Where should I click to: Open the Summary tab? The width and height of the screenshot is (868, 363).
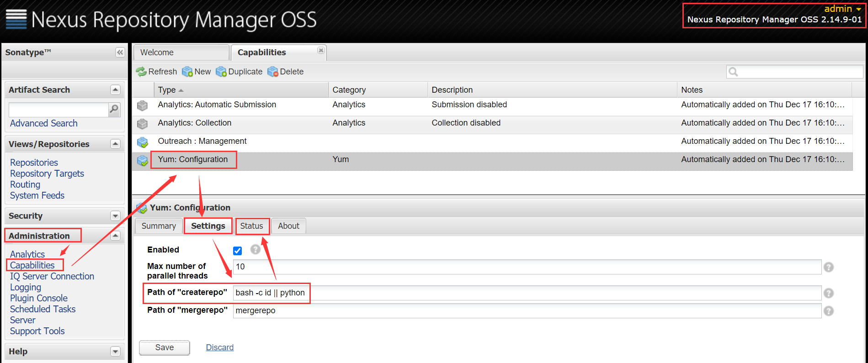pyautogui.click(x=159, y=226)
